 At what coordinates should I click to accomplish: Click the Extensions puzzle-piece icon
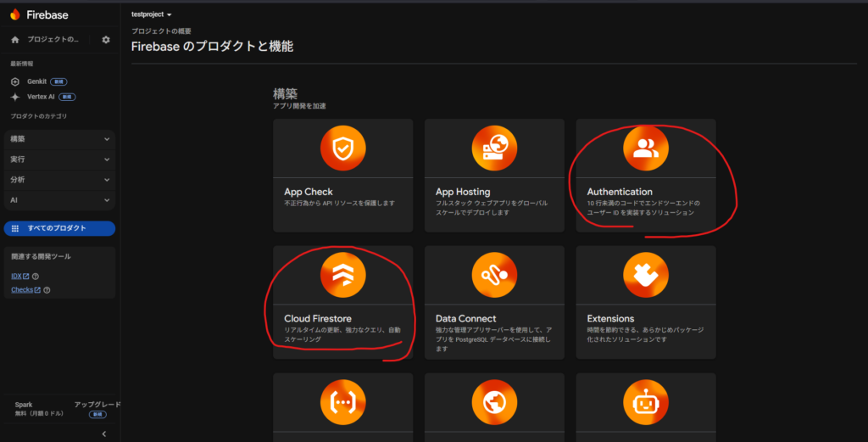(645, 275)
